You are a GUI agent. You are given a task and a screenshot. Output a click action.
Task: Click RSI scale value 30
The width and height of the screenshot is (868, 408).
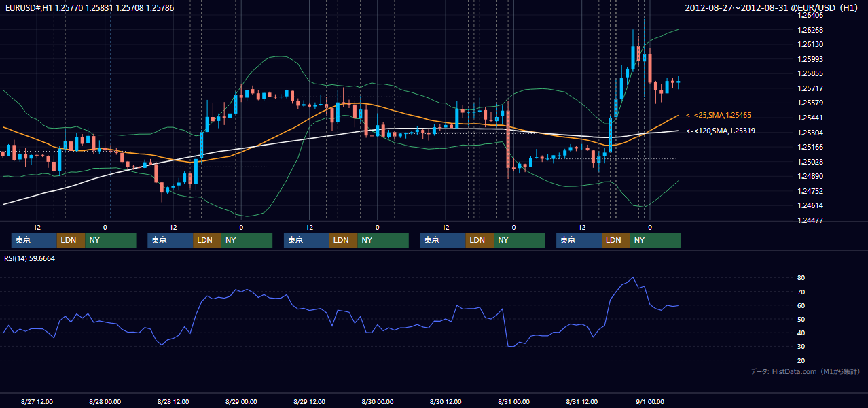pyautogui.click(x=801, y=347)
